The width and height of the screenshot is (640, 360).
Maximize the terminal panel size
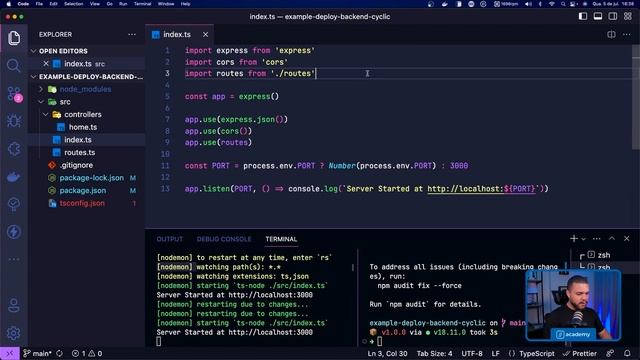[612, 238]
